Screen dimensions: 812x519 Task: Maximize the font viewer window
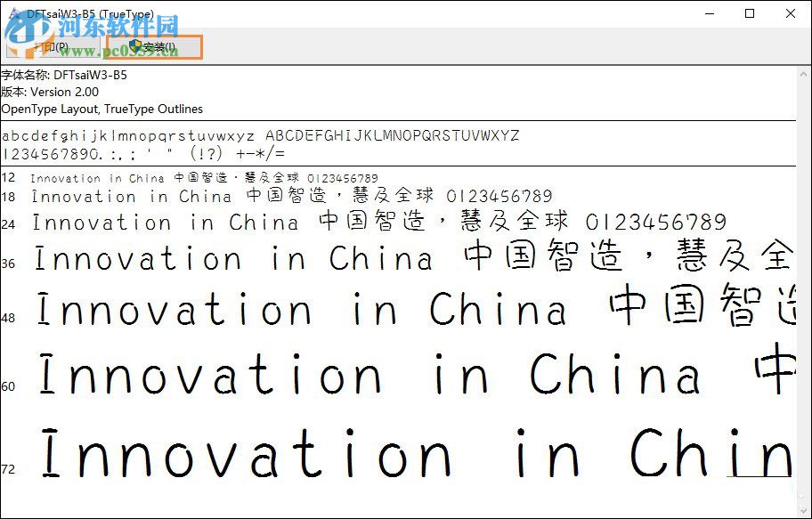[x=750, y=13]
